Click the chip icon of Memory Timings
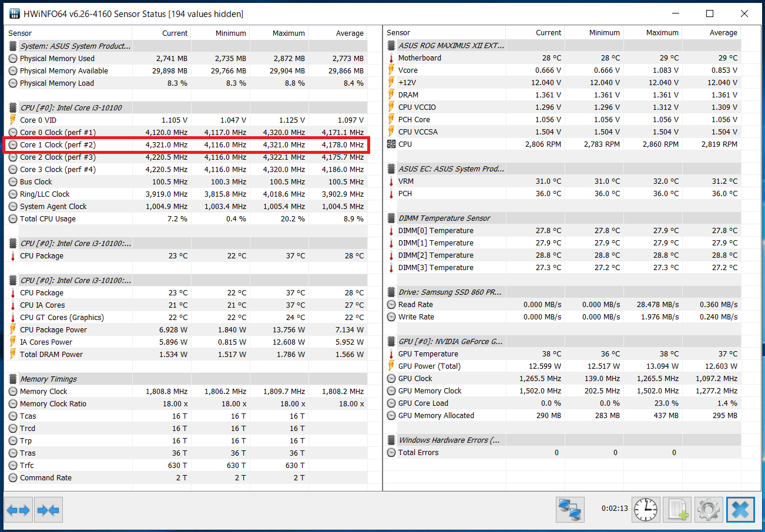The image size is (765, 532). 13,379
